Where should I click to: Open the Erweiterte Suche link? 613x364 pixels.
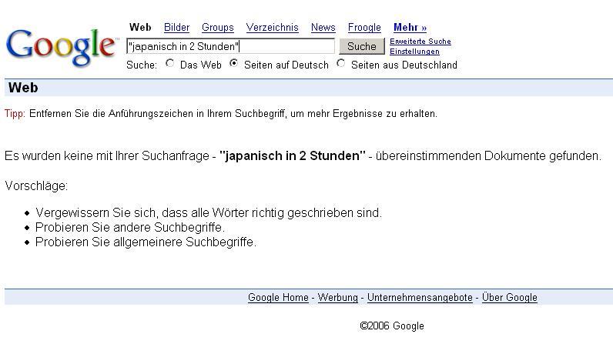pyautogui.click(x=420, y=42)
